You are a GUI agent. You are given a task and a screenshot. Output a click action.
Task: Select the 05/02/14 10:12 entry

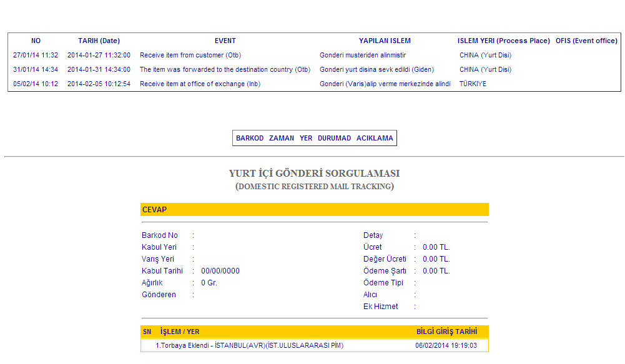pyautogui.click(x=36, y=84)
